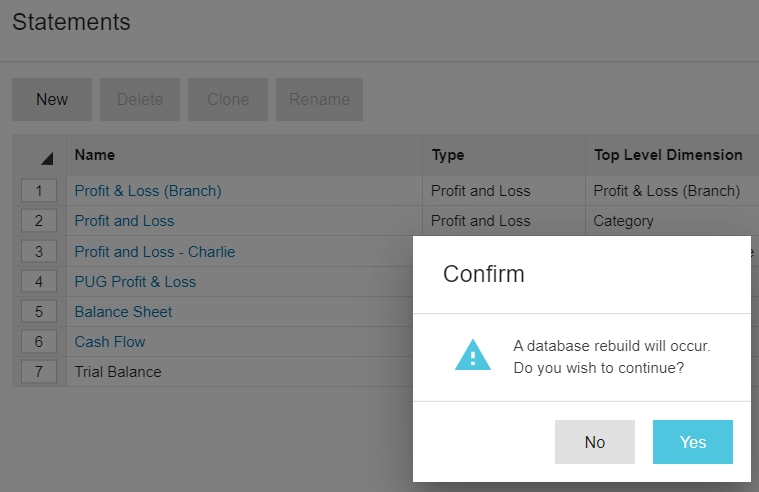This screenshot has width=759, height=492.
Task: Select row number 7 for Trial Balance
Action: pyautogui.click(x=39, y=371)
